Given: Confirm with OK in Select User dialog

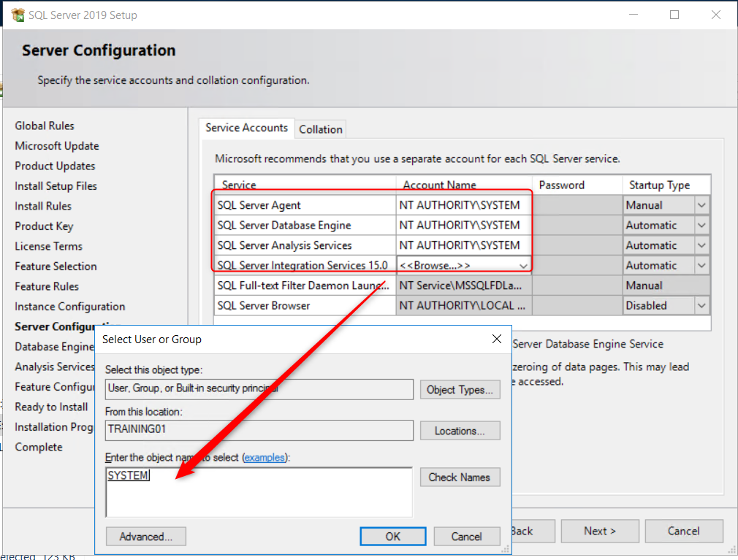Looking at the screenshot, I should click(393, 537).
